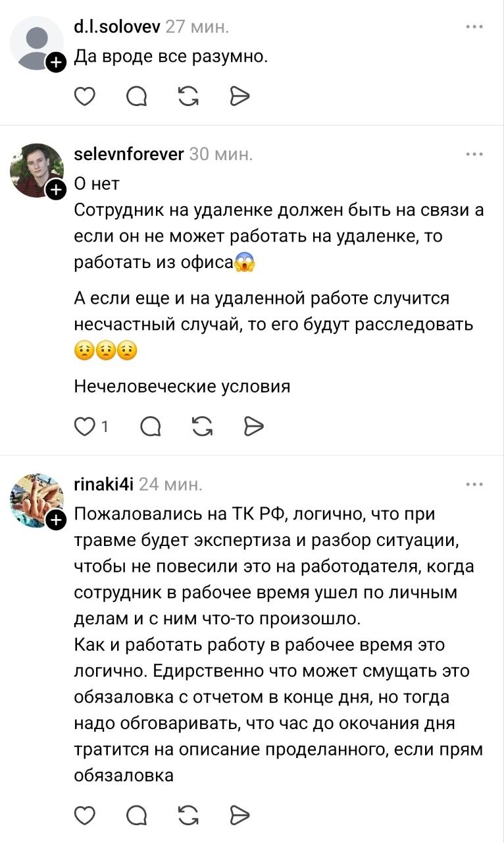Reply to rinaki4i's comment

pos(137,815)
